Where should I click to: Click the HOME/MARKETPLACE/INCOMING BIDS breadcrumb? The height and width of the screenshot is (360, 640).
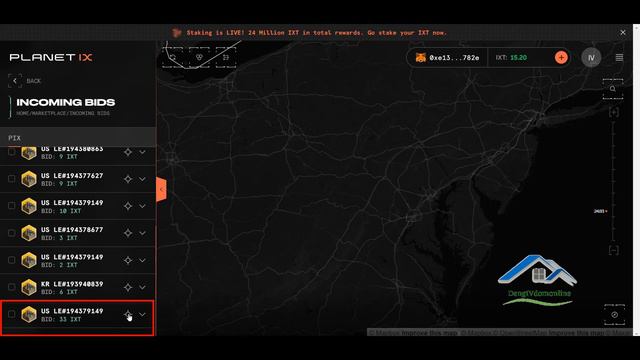click(63, 113)
